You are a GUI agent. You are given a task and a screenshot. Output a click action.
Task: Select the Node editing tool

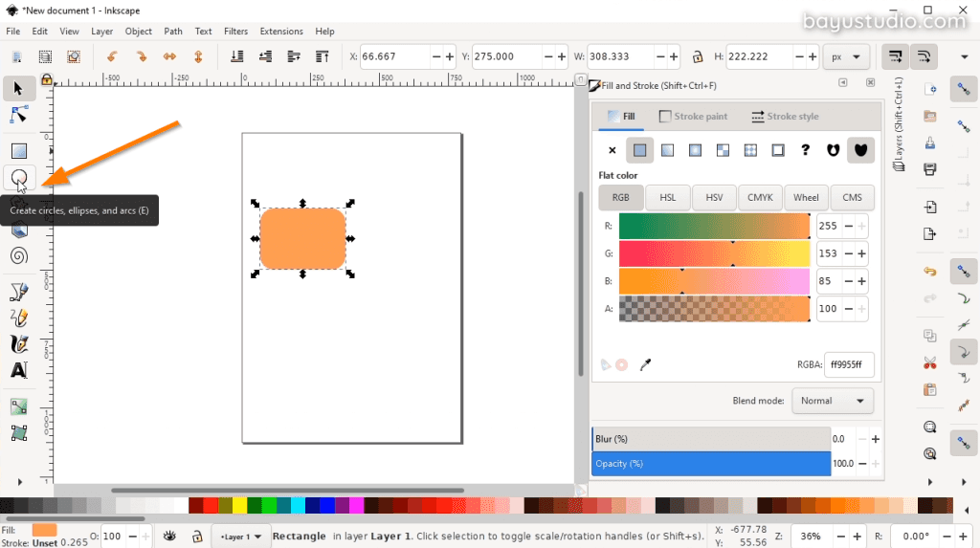point(19,115)
